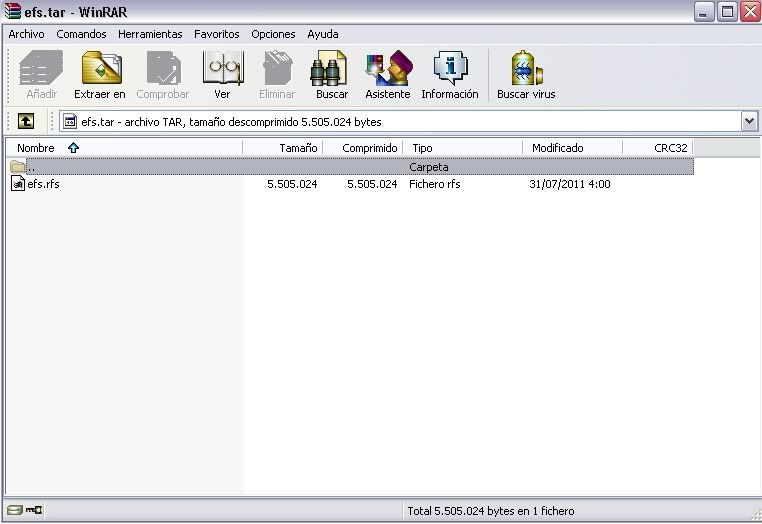
Task: Open the Herramientas menu
Action: tap(150, 34)
